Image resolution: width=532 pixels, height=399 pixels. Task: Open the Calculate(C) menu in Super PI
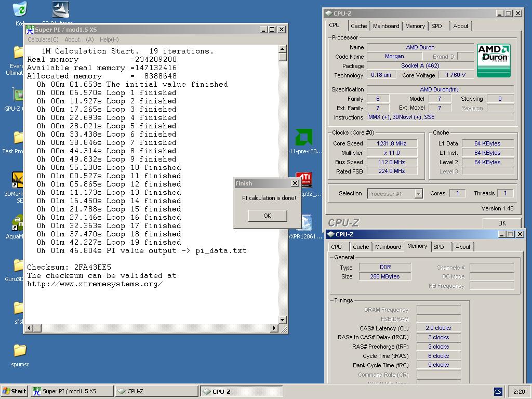pyautogui.click(x=43, y=39)
